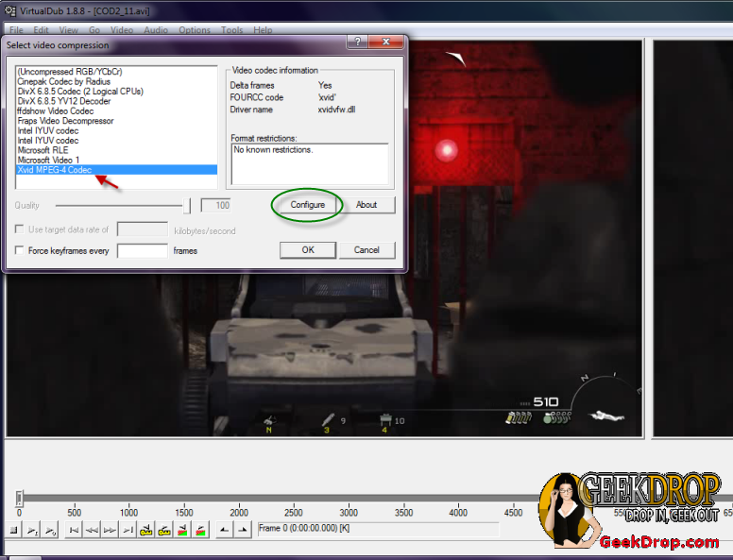Image resolution: width=733 pixels, height=560 pixels.
Task: Go to the next keyframe
Action: click(x=164, y=531)
